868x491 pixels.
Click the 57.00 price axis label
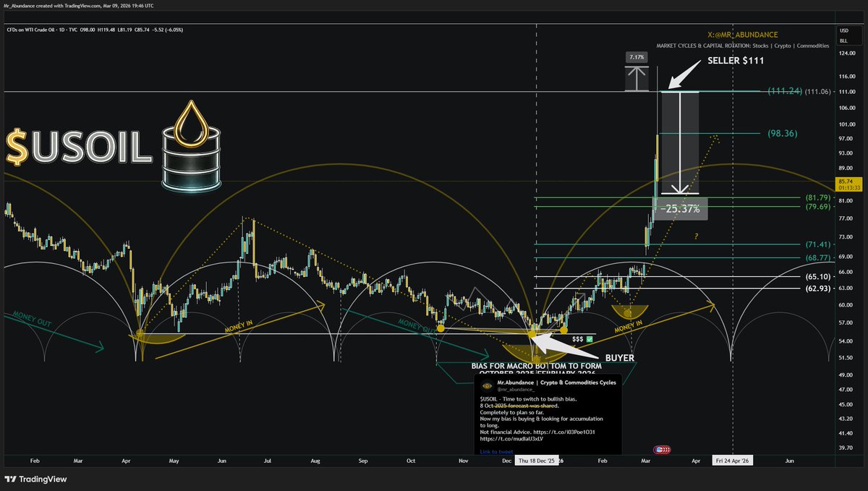846,323
